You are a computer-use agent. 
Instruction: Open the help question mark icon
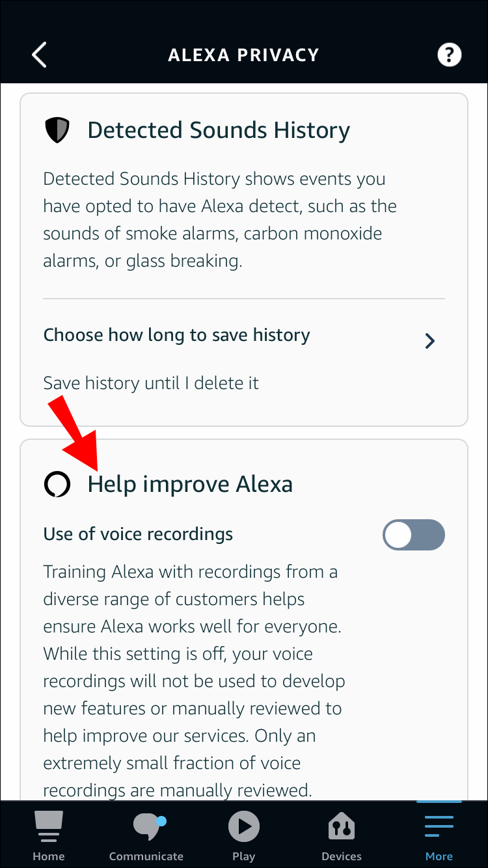tap(449, 55)
